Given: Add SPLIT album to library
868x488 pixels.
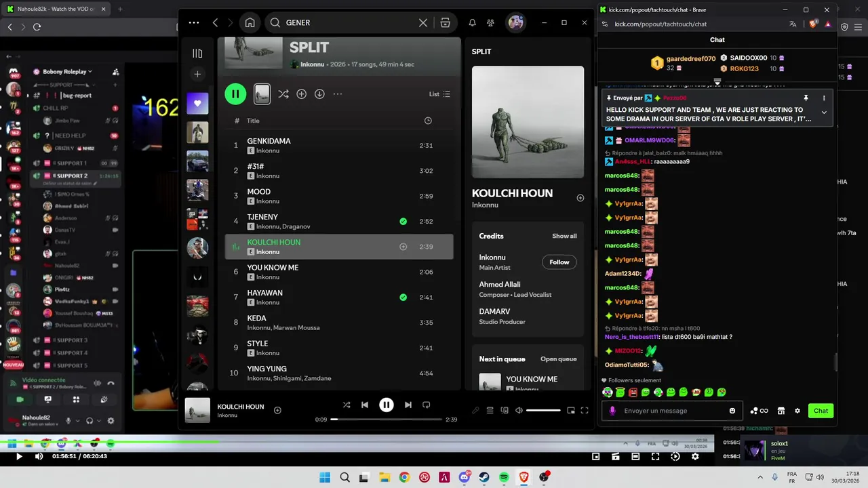Looking at the screenshot, I should 302,94.
